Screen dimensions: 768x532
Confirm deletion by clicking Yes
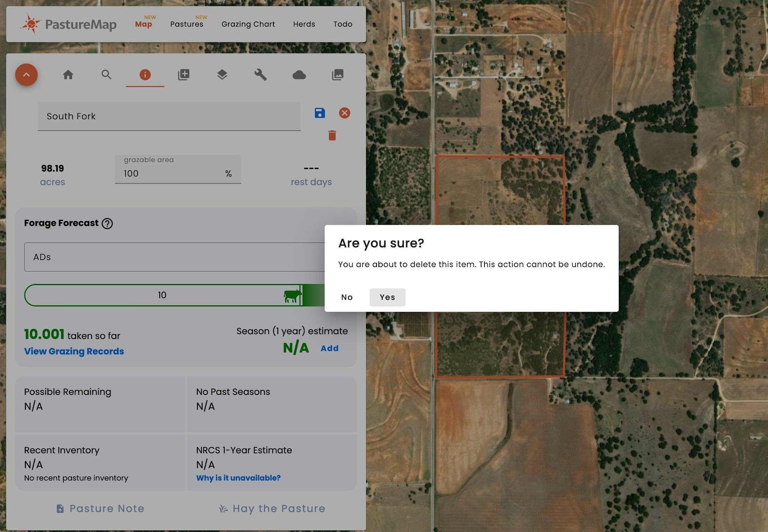point(387,297)
